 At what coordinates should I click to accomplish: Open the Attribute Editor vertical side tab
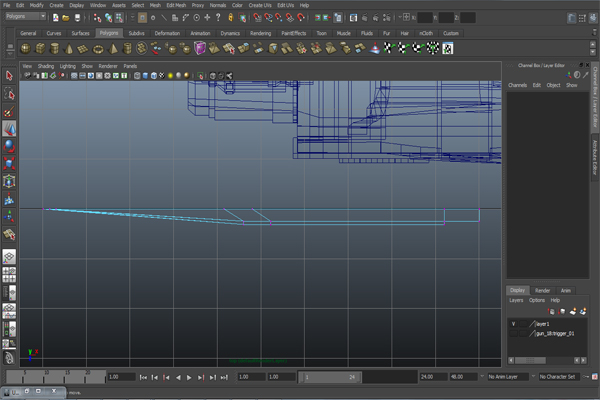(595, 158)
